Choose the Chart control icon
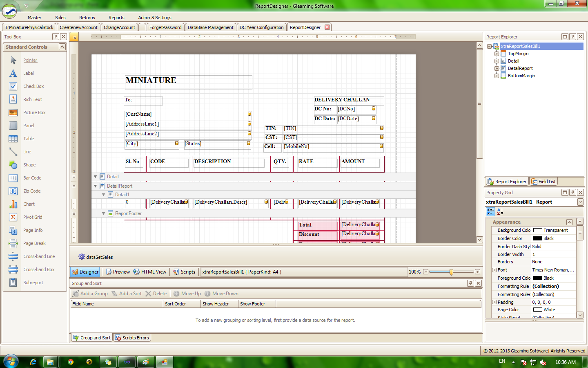The image size is (588, 368). click(x=13, y=204)
